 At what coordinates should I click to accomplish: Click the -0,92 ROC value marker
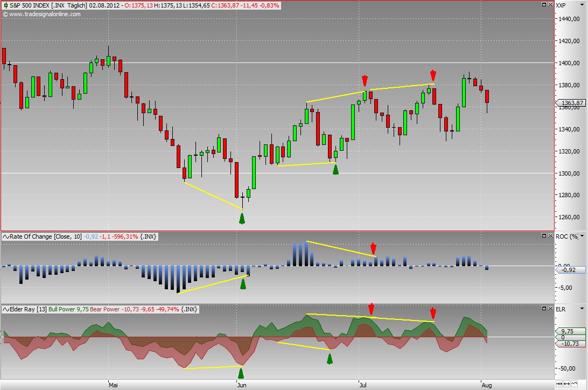tap(570, 270)
